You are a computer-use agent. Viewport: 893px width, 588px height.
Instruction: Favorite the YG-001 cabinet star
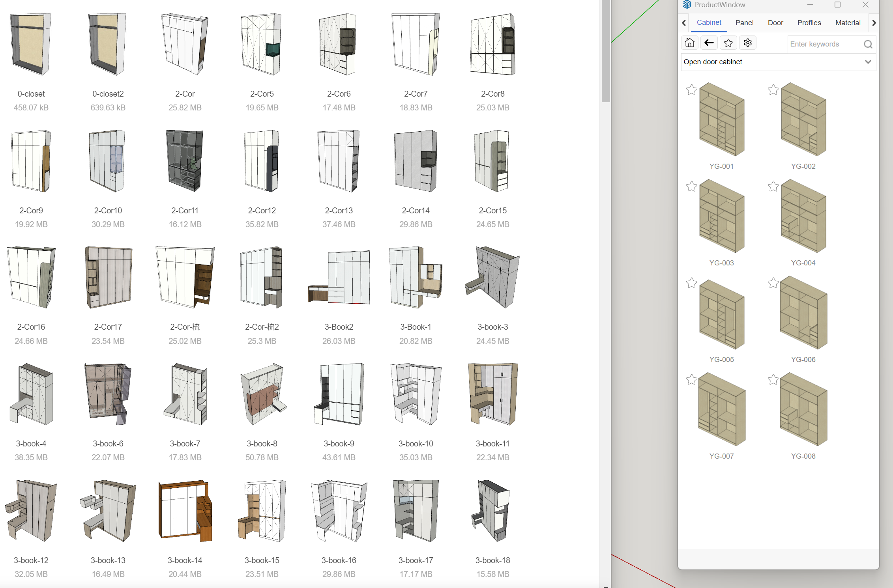(691, 90)
